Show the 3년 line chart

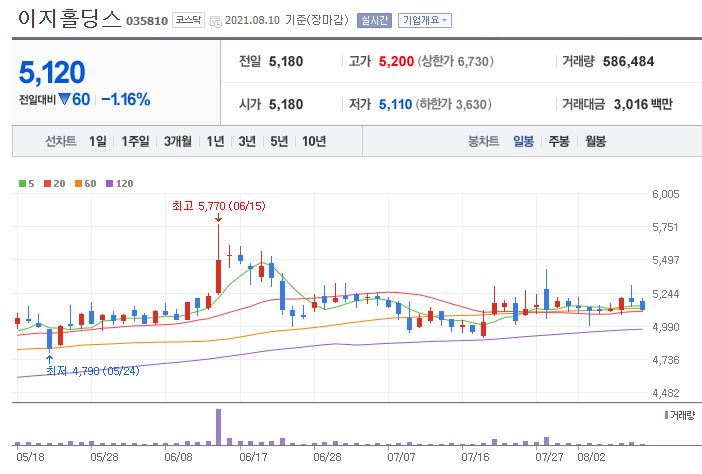[247, 141]
